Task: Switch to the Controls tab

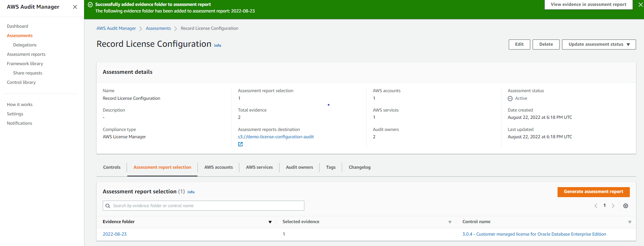Action: 112,167
